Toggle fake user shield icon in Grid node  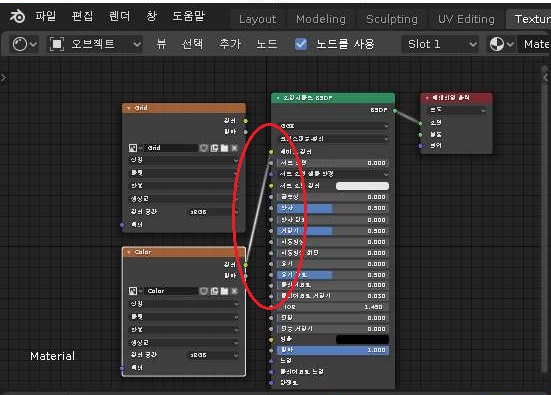tap(203, 148)
